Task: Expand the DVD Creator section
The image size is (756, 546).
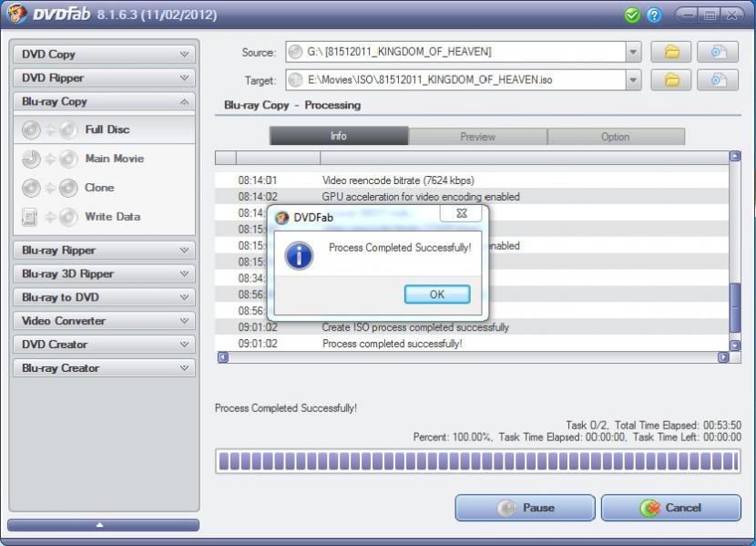Action: coord(104,345)
